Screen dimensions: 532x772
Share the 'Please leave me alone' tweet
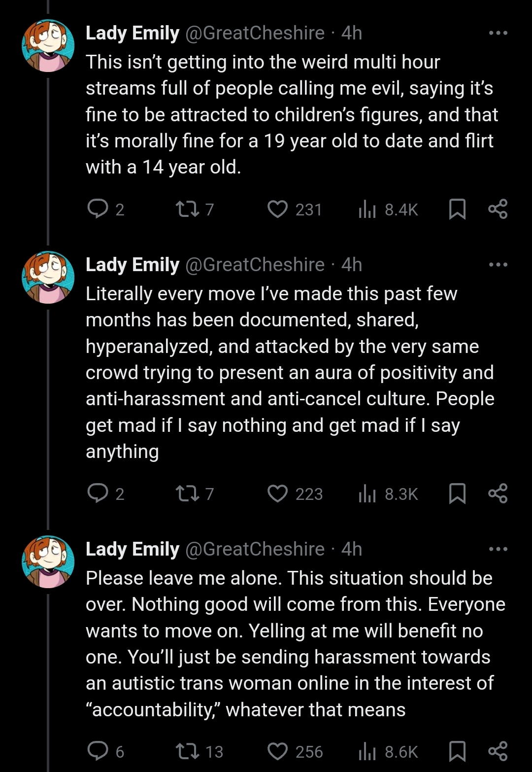[x=498, y=751]
